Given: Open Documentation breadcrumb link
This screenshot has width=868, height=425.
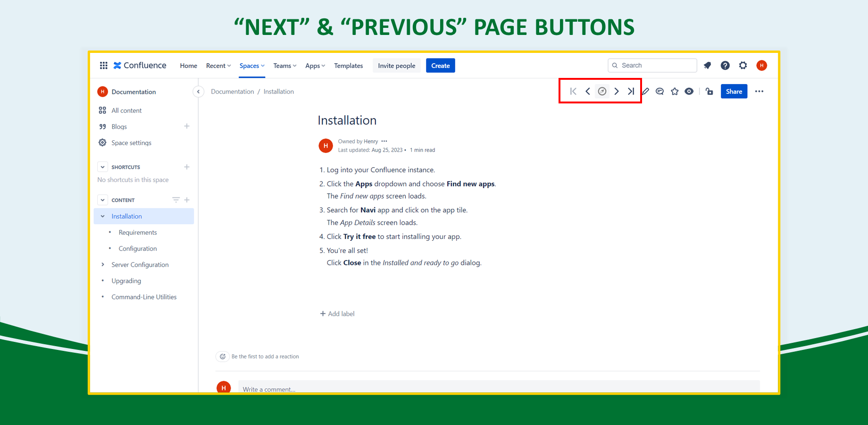Looking at the screenshot, I should [x=233, y=92].
